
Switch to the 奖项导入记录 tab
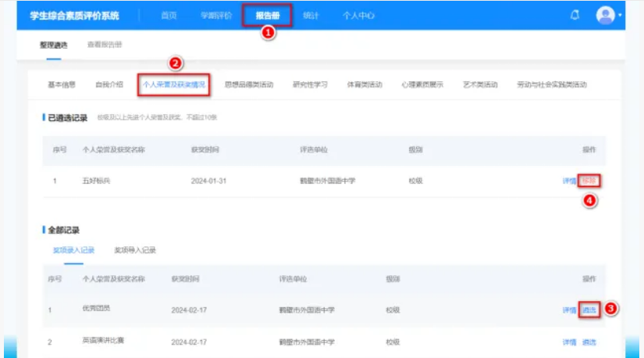click(135, 250)
